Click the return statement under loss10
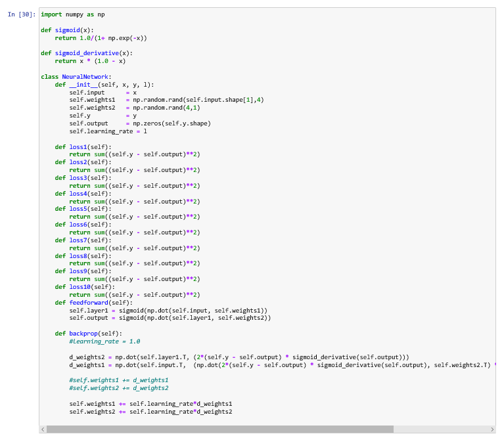The width and height of the screenshot is (504, 438). pyautogui.click(x=135, y=295)
